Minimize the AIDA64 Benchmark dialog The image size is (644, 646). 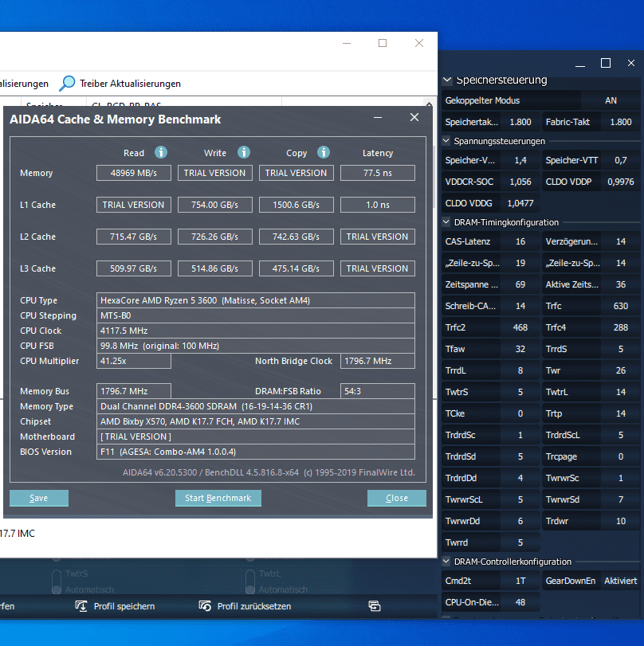(378, 118)
